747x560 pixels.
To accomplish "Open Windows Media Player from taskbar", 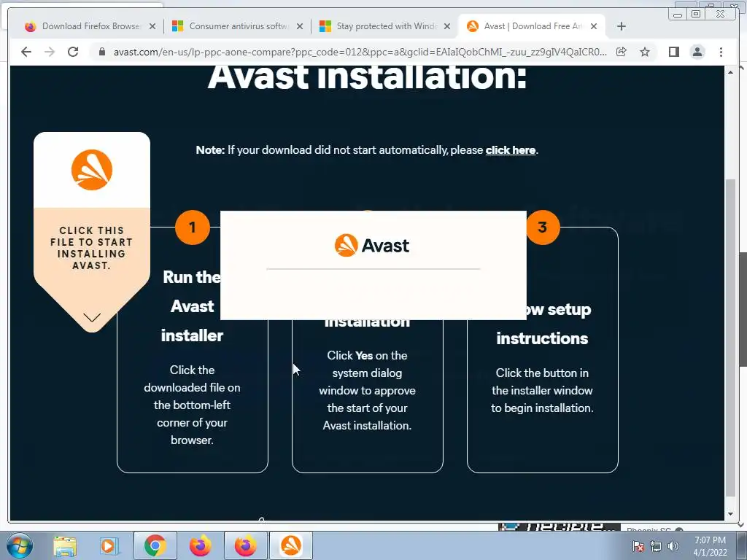I will tap(109, 545).
